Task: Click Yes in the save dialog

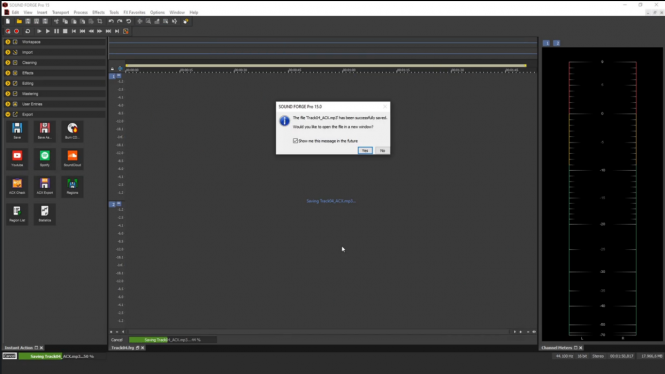Action: (x=365, y=151)
